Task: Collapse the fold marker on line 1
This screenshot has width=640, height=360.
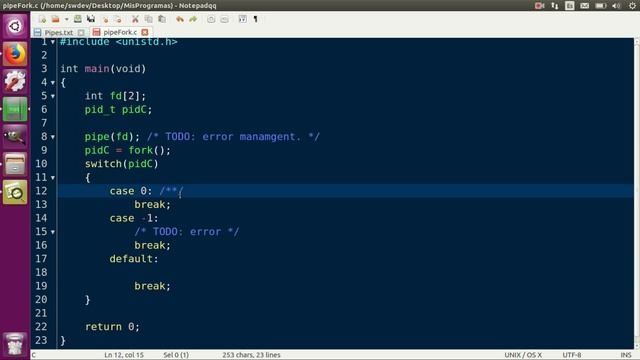Action: coord(53,42)
